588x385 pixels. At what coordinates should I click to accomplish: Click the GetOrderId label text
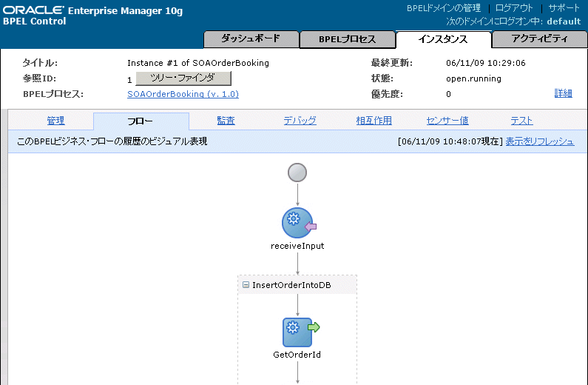pos(297,355)
